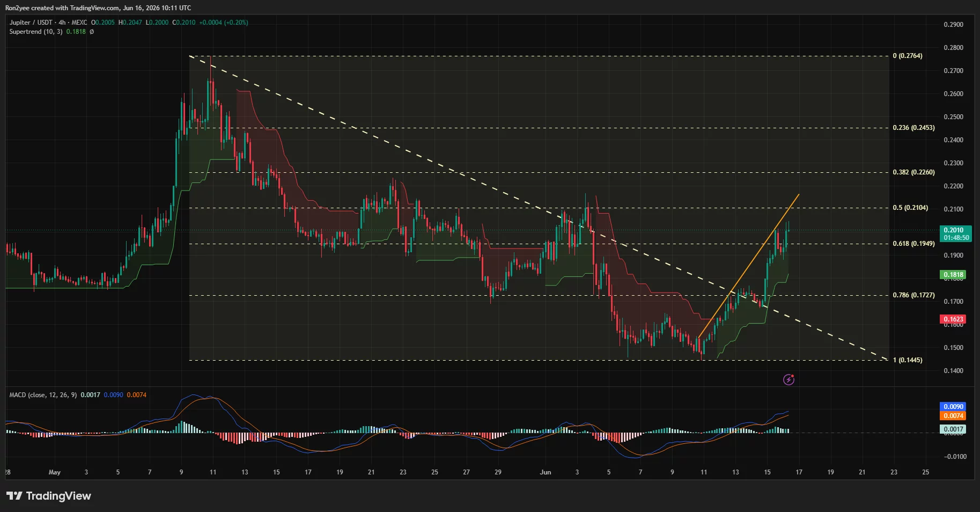The height and width of the screenshot is (512, 980).
Task: Click the change value +0.0004 (+0.20%)
Action: click(x=224, y=23)
